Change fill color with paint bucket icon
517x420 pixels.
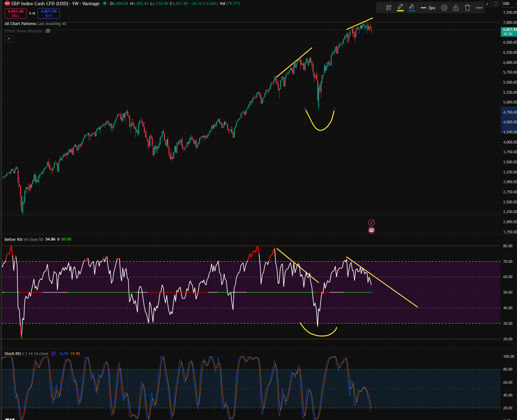[x=412, y=8]
